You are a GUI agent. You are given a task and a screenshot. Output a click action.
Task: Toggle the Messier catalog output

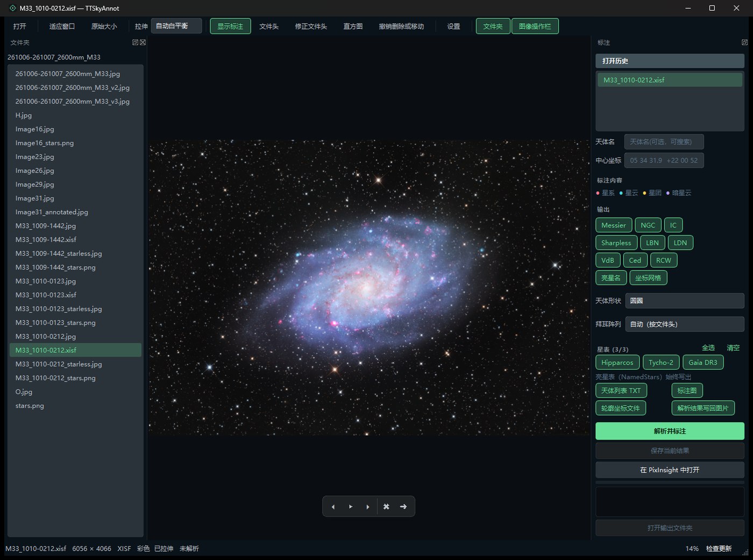[x=613, y=225]
